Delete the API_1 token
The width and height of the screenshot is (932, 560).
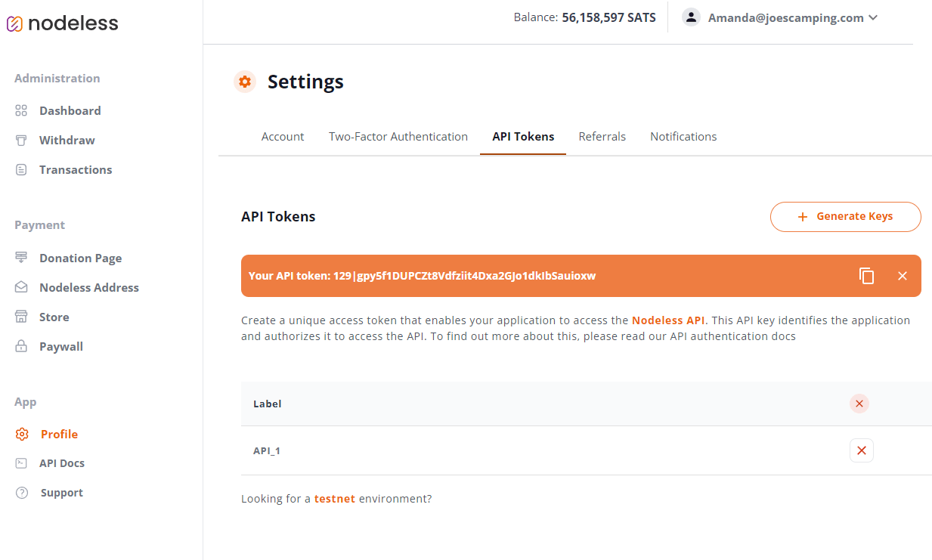click(862, 450)
